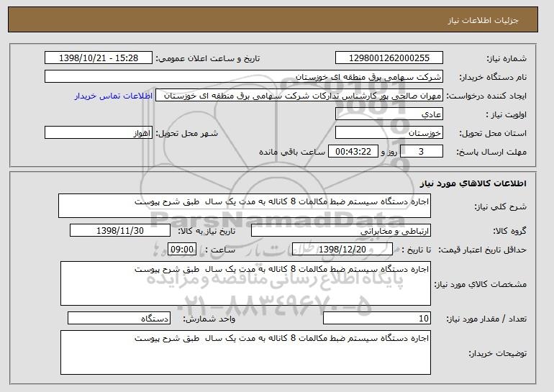Screen dimensions: 554x392
Task: Click the buyer notes text area
Action: point(245,351)
